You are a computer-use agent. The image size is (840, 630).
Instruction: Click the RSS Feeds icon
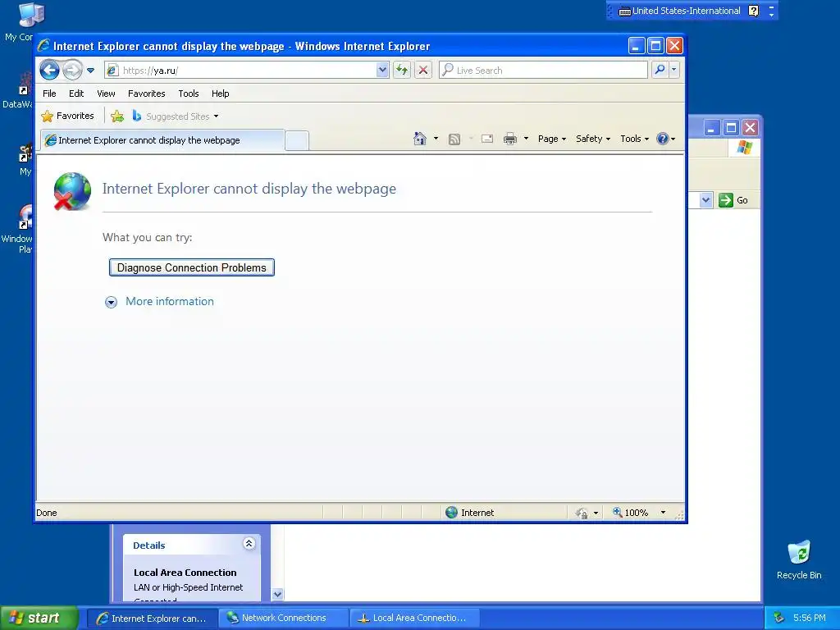(454, 139)
